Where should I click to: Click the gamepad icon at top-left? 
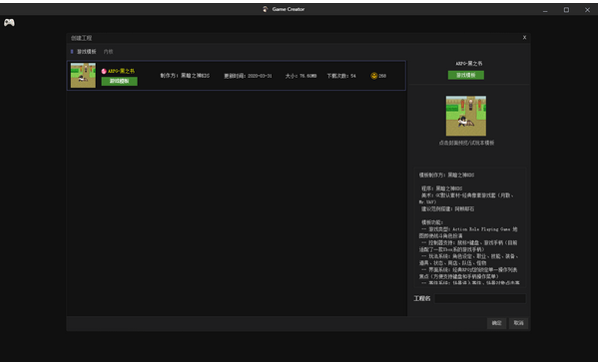pos(9,23)
